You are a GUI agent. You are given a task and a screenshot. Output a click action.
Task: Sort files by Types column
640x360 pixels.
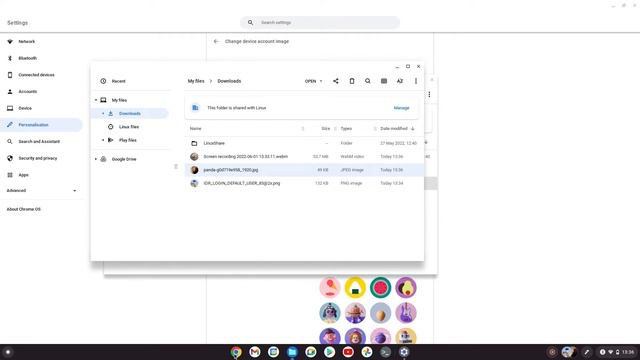click(346, 129)
